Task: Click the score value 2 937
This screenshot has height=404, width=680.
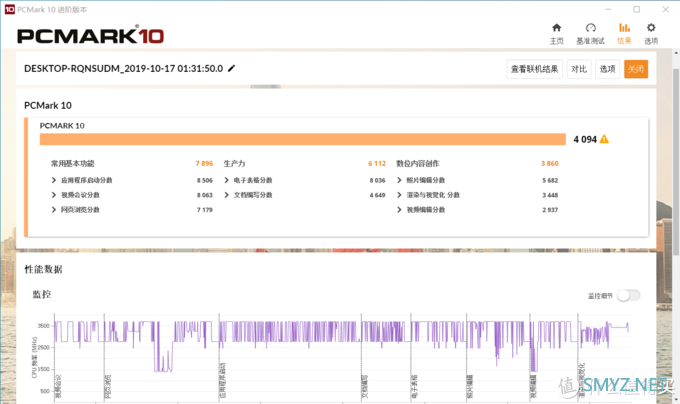Action: 550,210
